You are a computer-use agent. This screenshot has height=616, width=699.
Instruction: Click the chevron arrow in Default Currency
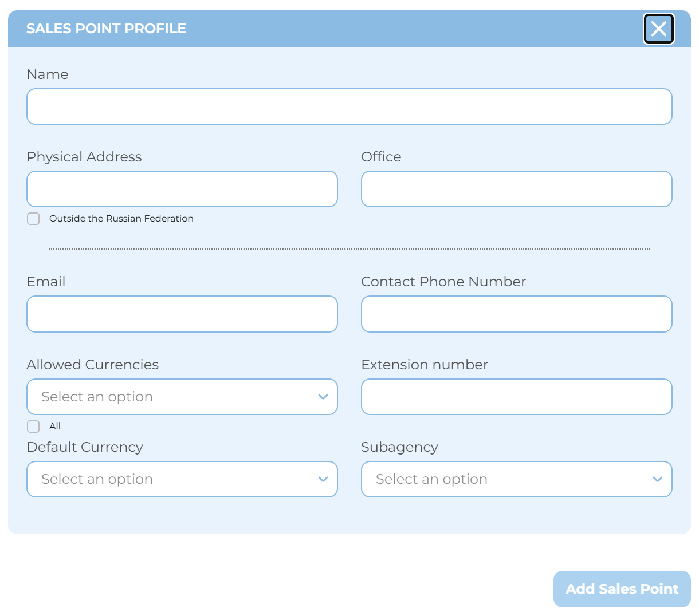tap(323, 479)
